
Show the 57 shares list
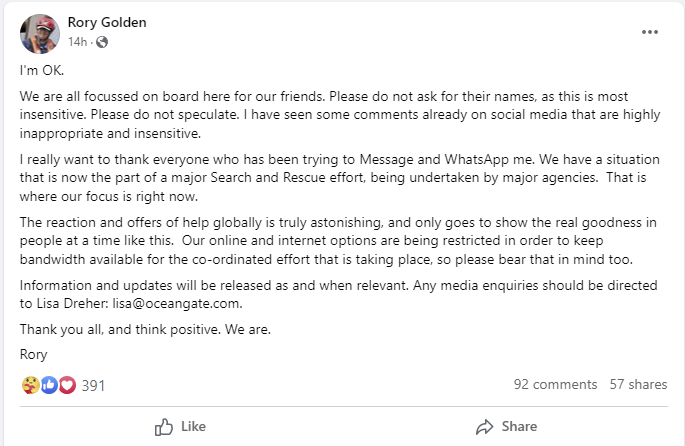click(638, 385)
